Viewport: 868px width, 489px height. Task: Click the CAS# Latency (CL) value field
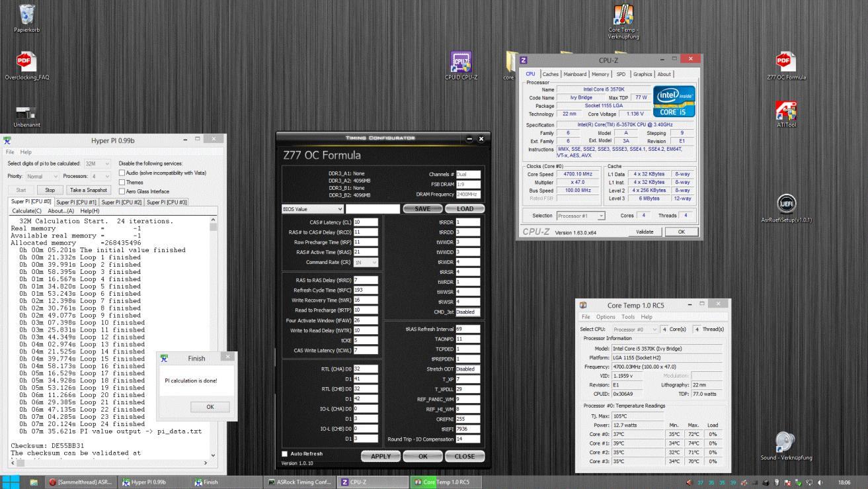(x=365, y=222)
